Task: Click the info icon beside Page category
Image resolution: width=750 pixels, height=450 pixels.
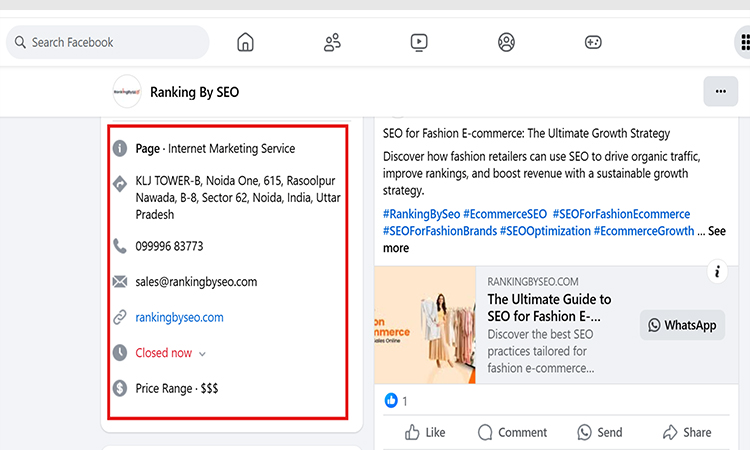Action: pos(120,148)
